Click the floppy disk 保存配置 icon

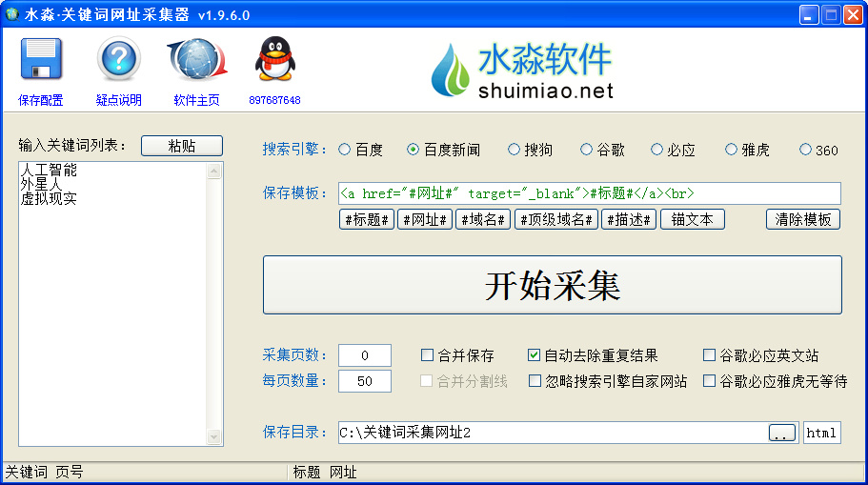point(41,59)
